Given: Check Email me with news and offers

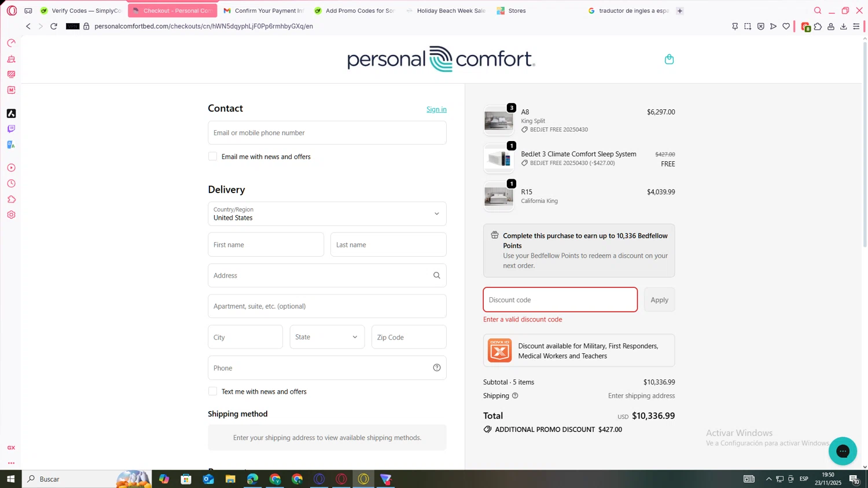Looking at the screenshot, I should click(x=213, y=157).
